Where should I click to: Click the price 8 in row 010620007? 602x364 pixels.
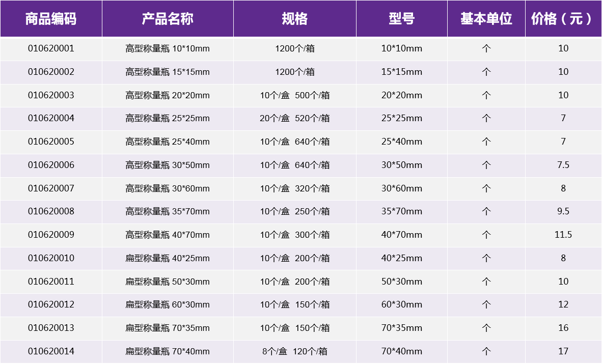(x=563, y=188)
